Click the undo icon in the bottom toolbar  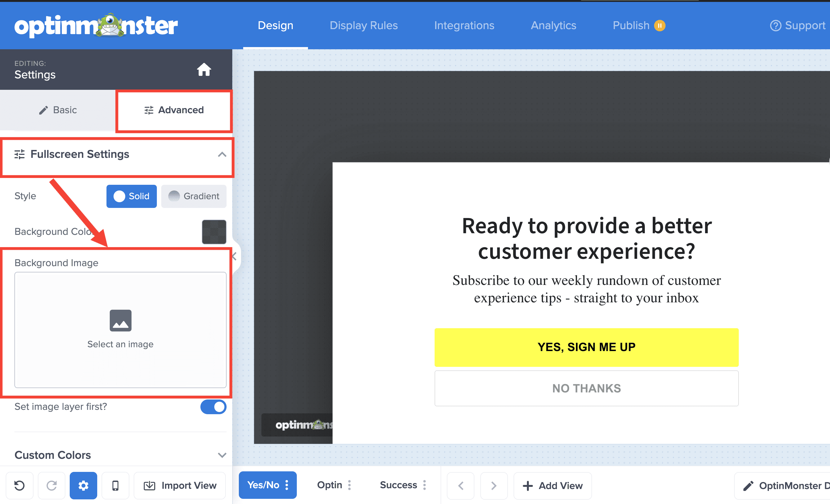tap(20, 485)
